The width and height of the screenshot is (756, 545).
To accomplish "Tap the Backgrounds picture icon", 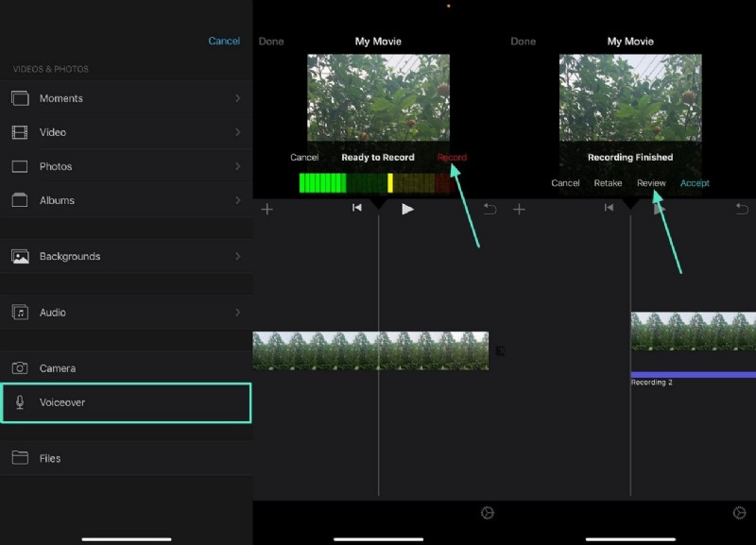I will click(x=21, y=256).
